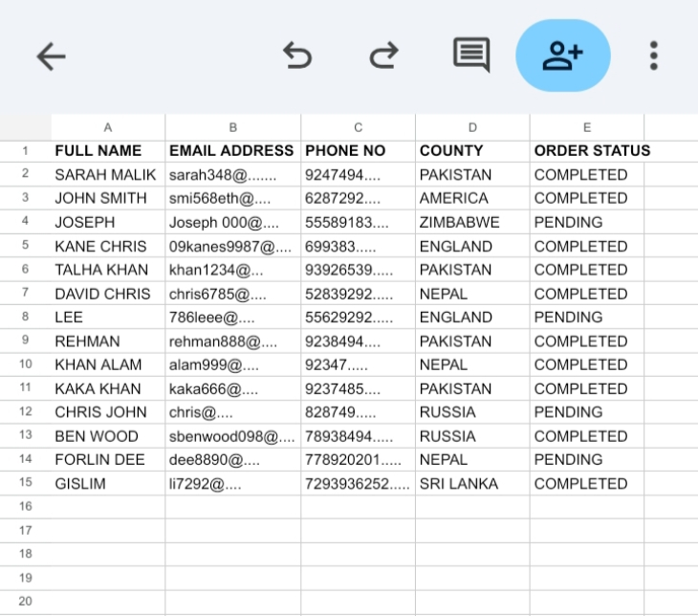The width and height of the screenshot is (698, 616).
Task: Open the three-dot more options menu
Action: pos(654,55)
